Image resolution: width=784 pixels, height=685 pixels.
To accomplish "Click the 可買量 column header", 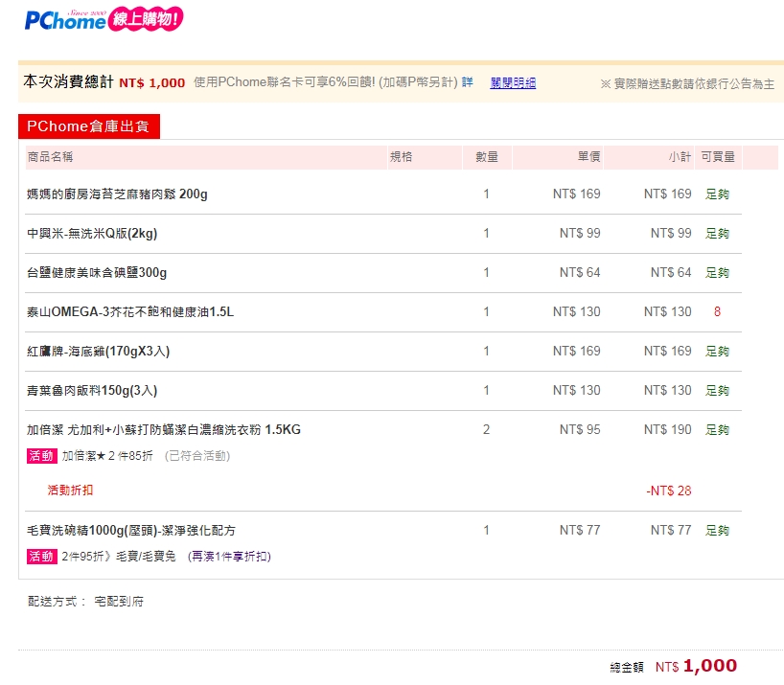I will (x=718, y=157).
